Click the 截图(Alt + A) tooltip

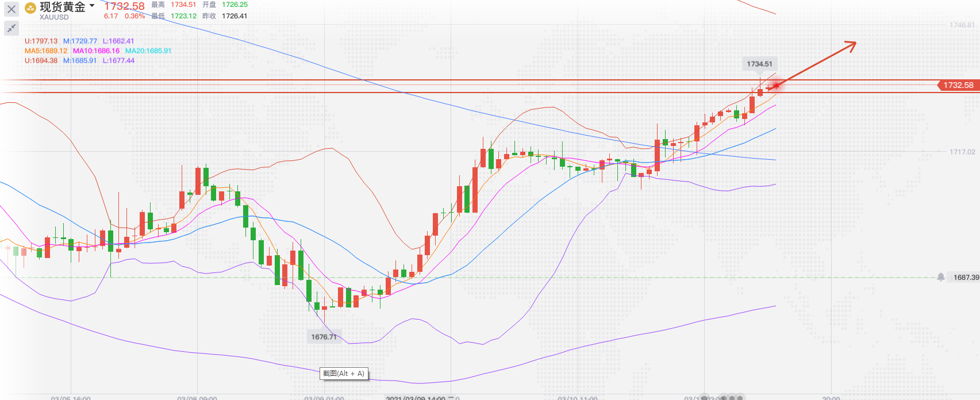coord(344,374)
